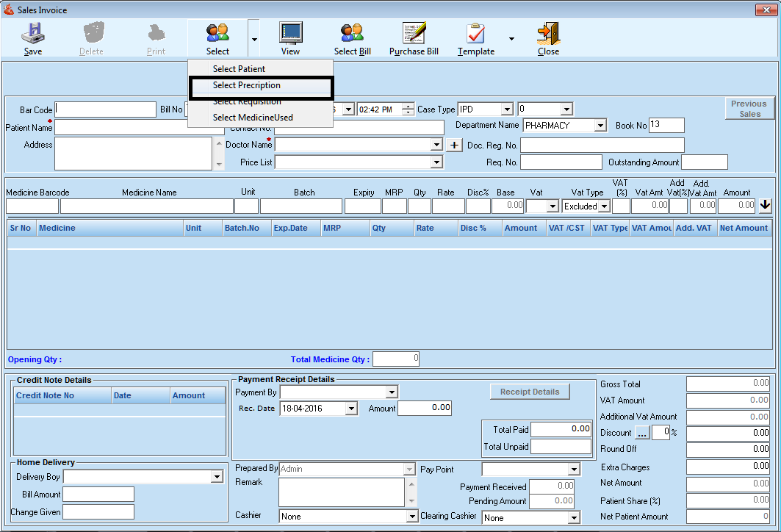Click Select MedicineUsed menu option
This screenshot has width=781, height=532.
point(253,118)
